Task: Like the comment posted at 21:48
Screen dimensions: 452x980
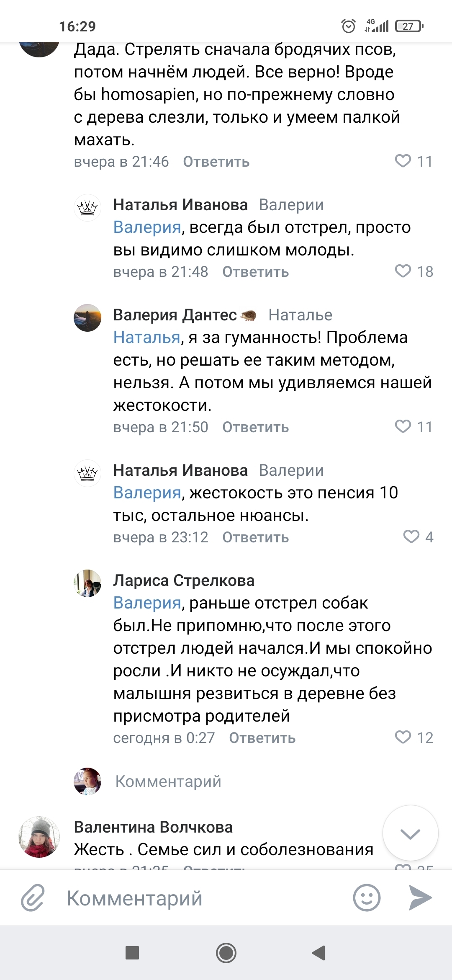Action: click(x=403, y=271)
